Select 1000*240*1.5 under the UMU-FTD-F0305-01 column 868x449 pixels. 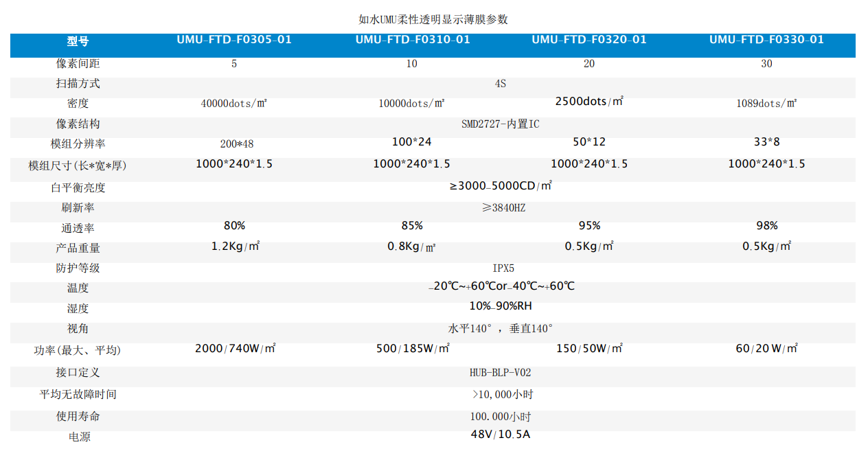(x=234, y=164)
